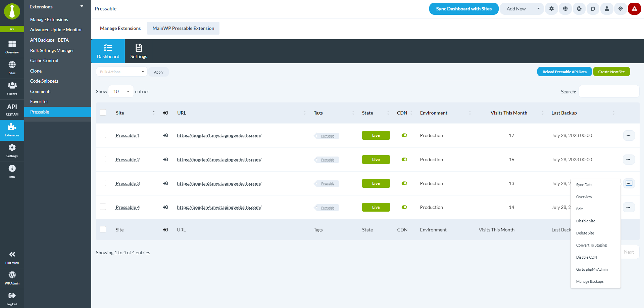This screenshot has width=644, height=308.
Task: Click the login arrow icon for Pressable 3
Action: (165, 183)
